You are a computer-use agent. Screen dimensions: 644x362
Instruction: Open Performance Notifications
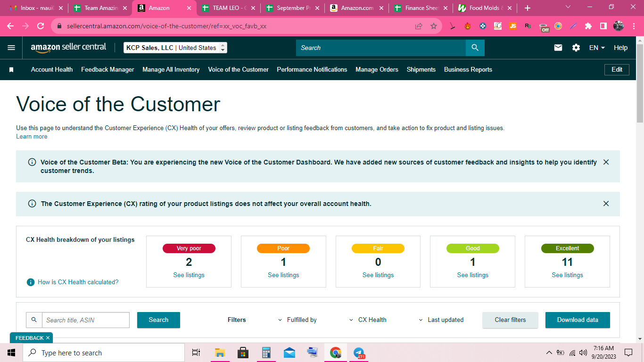coord(312,70)
